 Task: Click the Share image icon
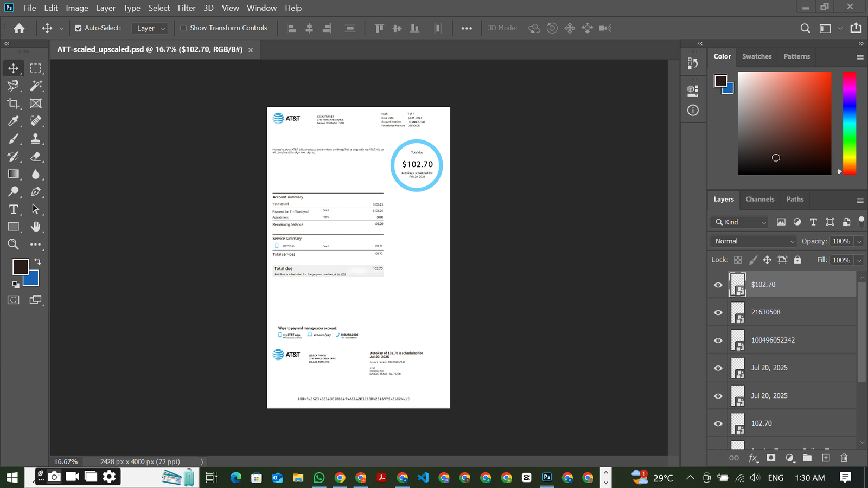[856, 28]
